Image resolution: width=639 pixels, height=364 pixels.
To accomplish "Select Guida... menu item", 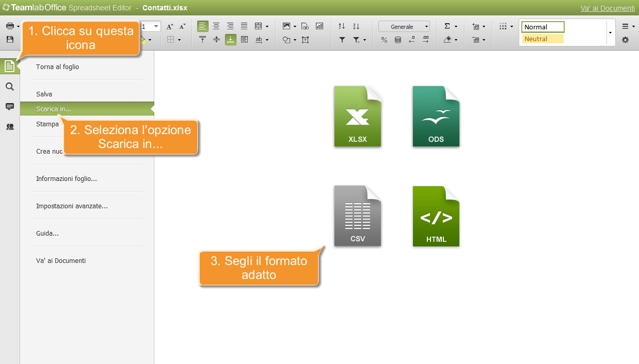I will coord(47,233).
